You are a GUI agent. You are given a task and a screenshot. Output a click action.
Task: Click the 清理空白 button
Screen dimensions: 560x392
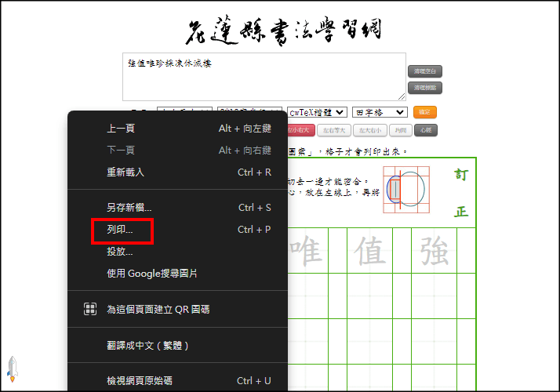425,71
